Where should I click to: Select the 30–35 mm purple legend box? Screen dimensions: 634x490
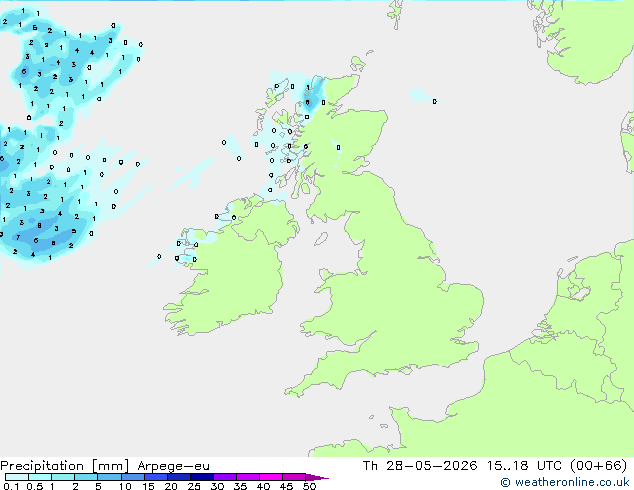[225, 477]
